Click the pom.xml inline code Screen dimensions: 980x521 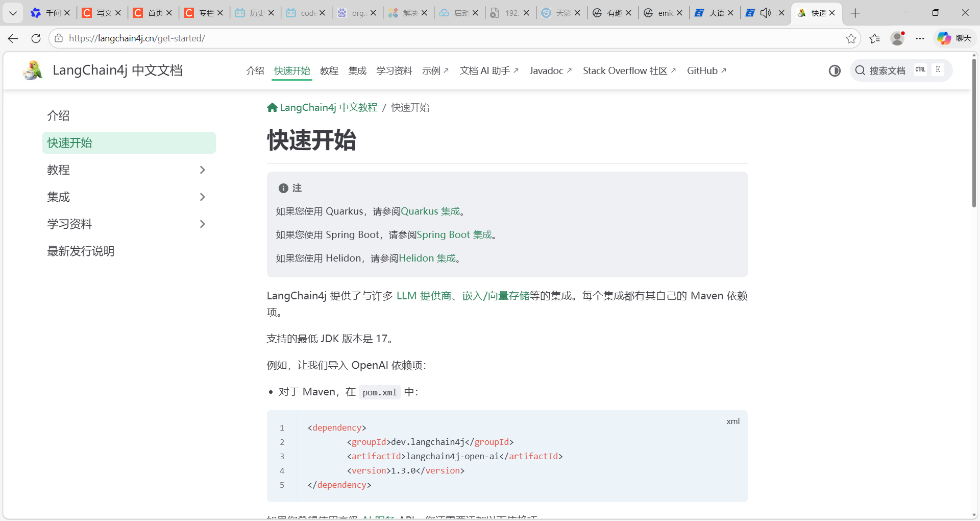pyautogui.click(x=379, y=392)
